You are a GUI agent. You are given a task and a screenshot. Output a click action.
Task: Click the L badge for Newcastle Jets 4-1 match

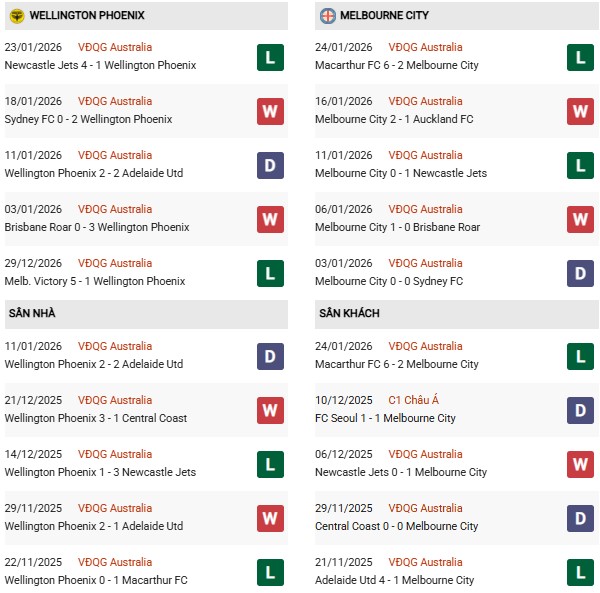[270, 57]
